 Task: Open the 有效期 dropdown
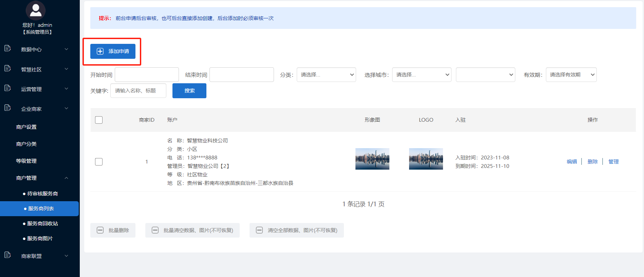571,75
